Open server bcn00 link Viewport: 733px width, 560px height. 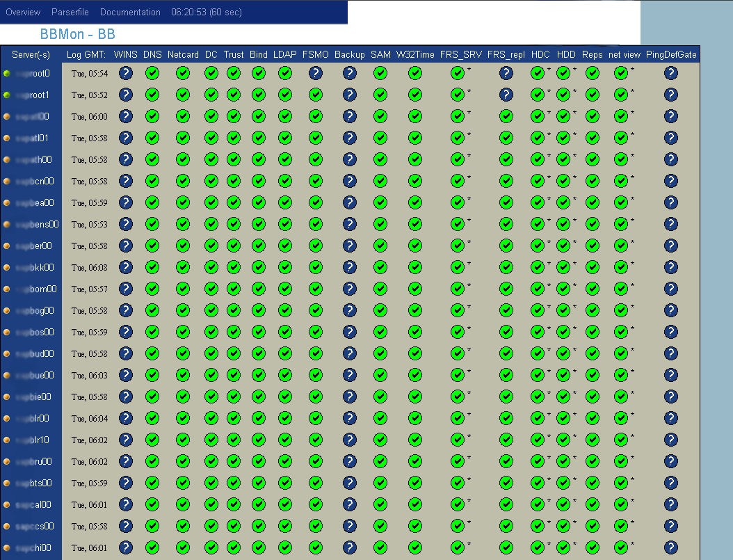pos(35,181)
